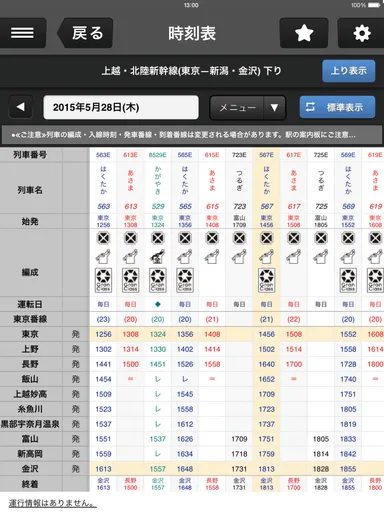Screen dimensions: 384x512
Task: Select train number 613E
Action: click(x=130, y=155)
